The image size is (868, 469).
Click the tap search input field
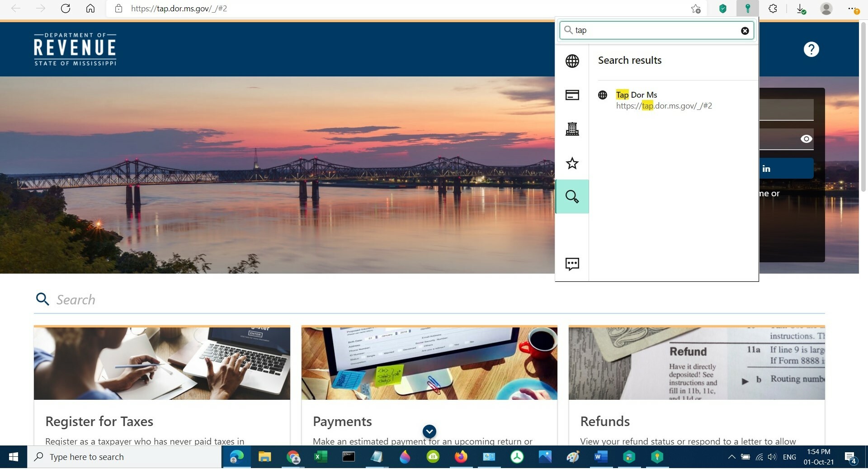click(x=657, y=30)
